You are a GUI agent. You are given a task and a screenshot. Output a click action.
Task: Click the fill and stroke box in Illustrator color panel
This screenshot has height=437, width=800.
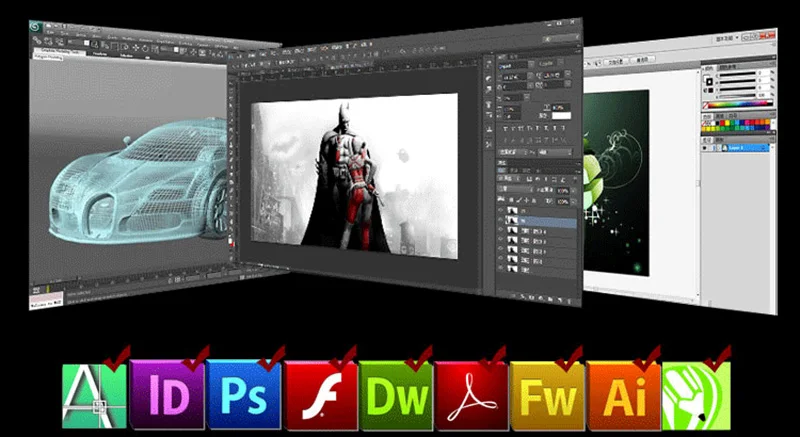pos(709,81)
